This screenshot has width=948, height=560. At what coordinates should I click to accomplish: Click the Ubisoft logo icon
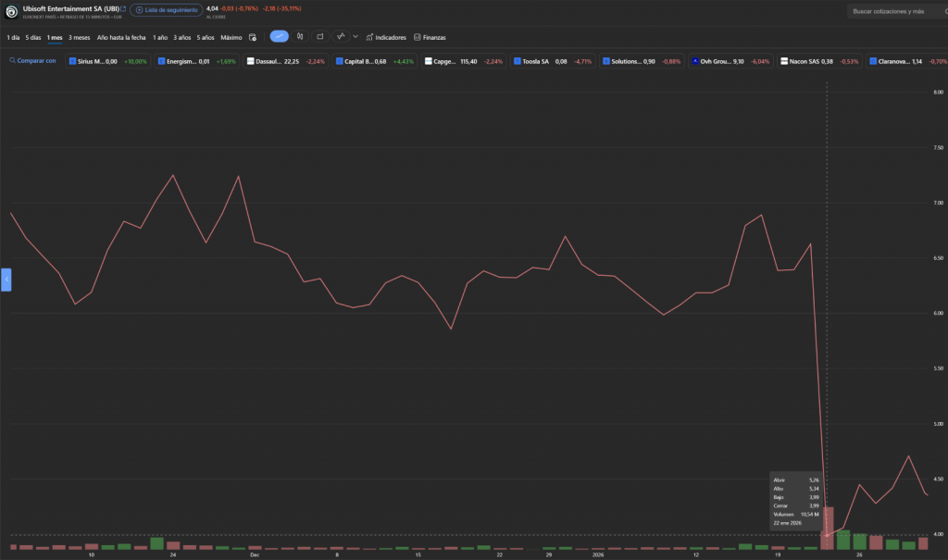click(12, 11)
